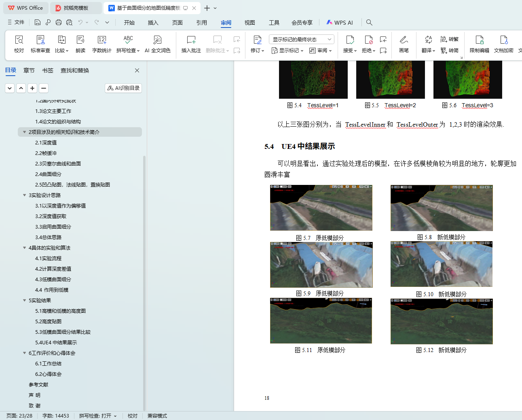The height and width of the screenshot is (420, 522).
Task: Start 朗读 read-aloud tool
Action: [x=80, y=44]
